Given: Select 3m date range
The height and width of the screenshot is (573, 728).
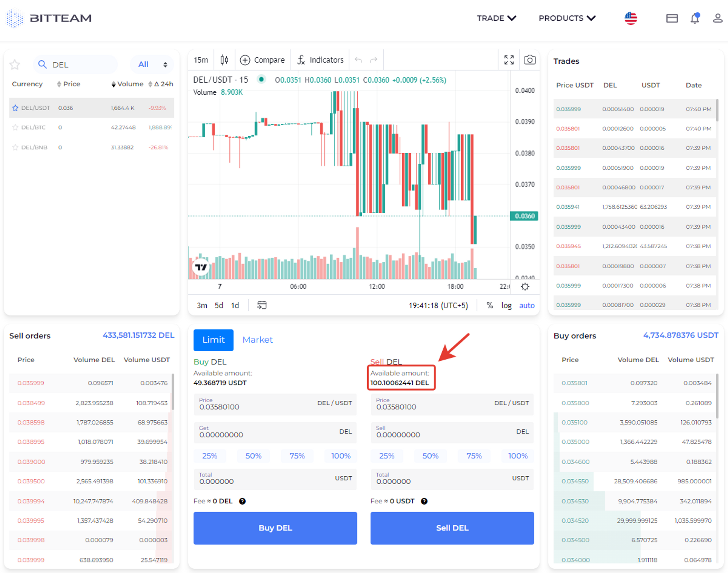Looking at the screenshot, I should pyautogui.click(x=202, y=305).
